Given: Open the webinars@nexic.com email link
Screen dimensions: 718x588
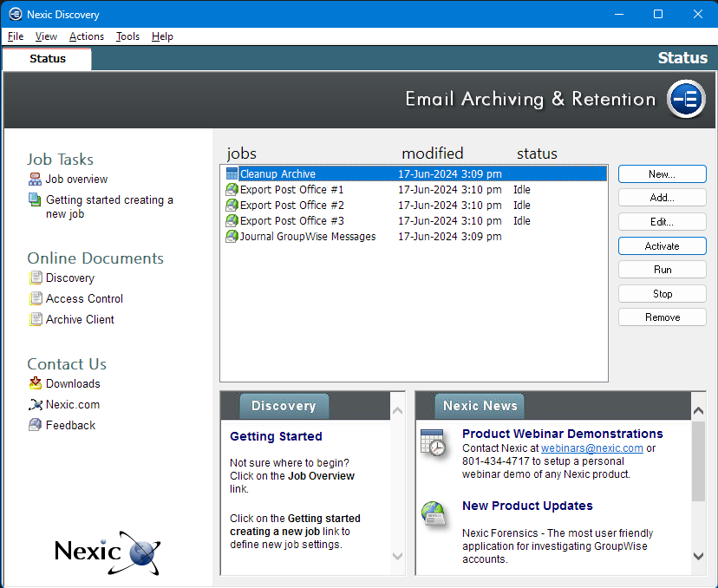Looking at the screenshot, I should [592, 448].
